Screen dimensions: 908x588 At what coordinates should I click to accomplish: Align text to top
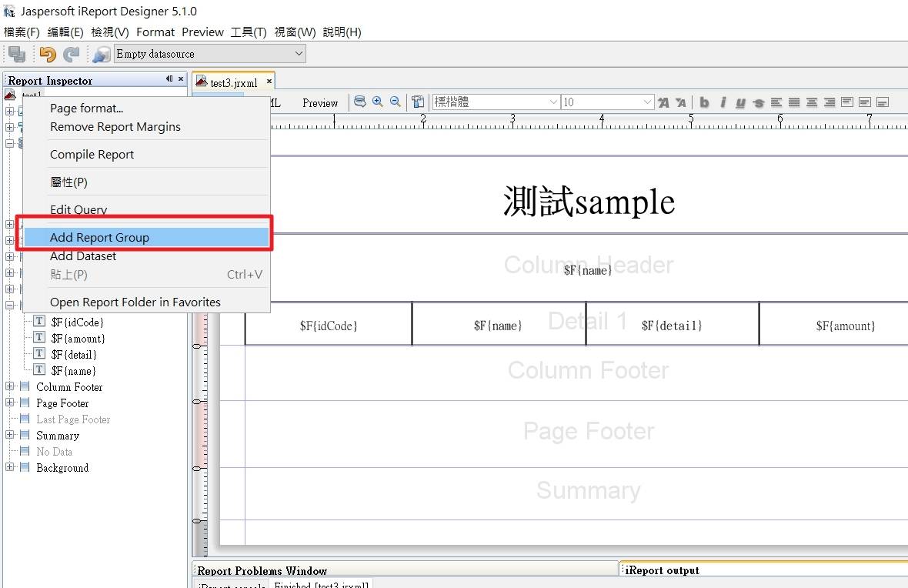click(x=847, y=102)
